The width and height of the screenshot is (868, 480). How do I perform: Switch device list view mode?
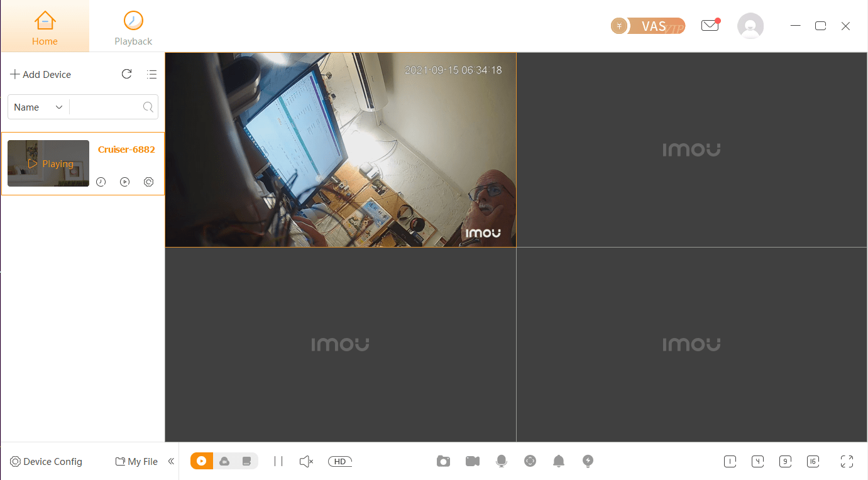(x=151, y=74)
